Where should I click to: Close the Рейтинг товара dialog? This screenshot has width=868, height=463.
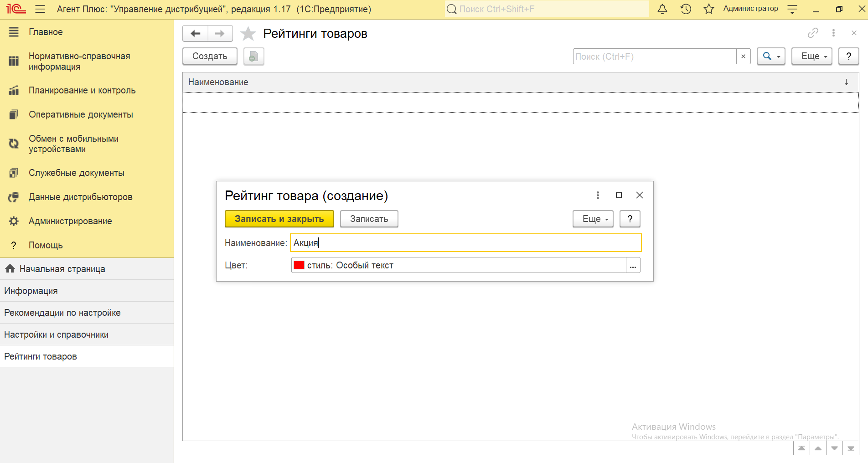pos(640,195)
